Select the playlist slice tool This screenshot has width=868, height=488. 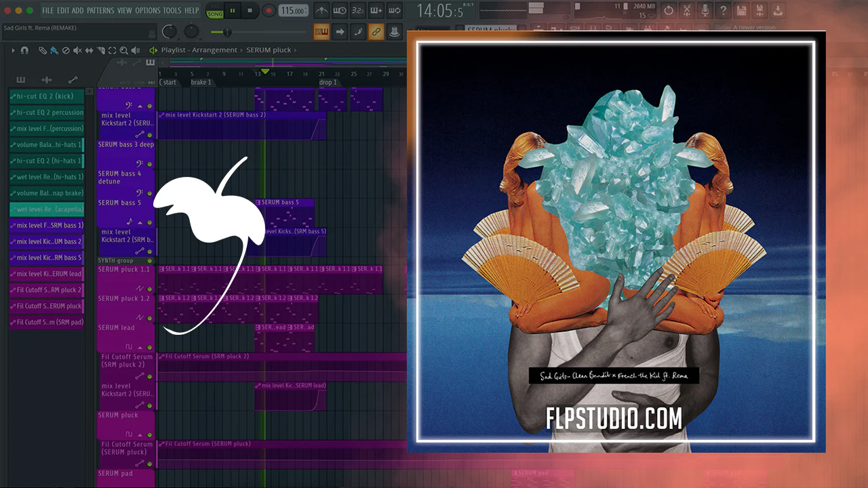pyautogui.click(x=100, y=50)
